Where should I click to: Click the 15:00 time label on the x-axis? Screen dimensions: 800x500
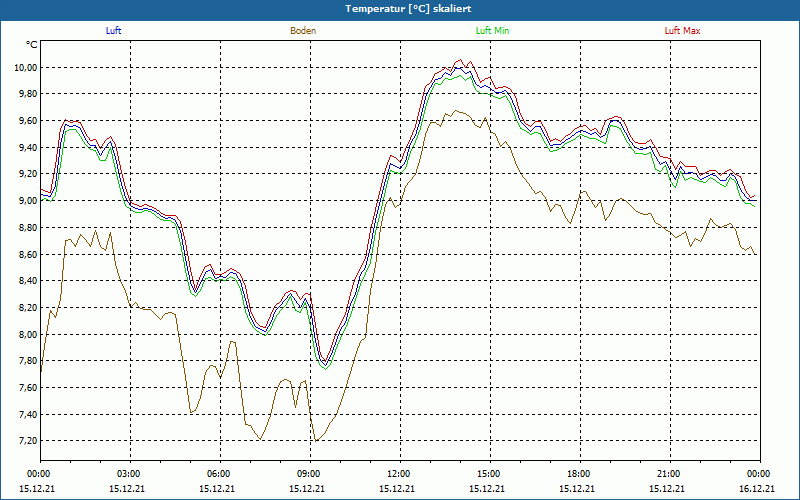(490, 474)
